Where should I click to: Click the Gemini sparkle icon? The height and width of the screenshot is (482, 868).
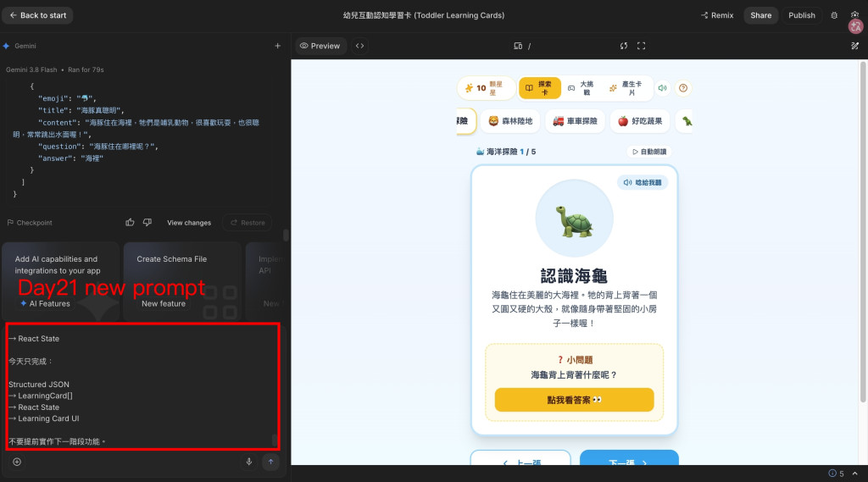[x=6, y=46]
